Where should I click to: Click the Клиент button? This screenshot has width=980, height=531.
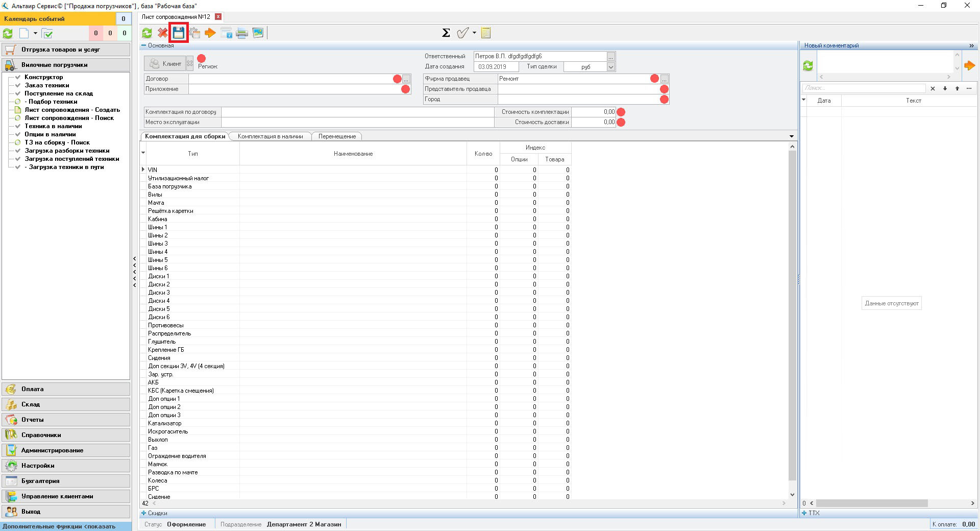click(165, 64)
